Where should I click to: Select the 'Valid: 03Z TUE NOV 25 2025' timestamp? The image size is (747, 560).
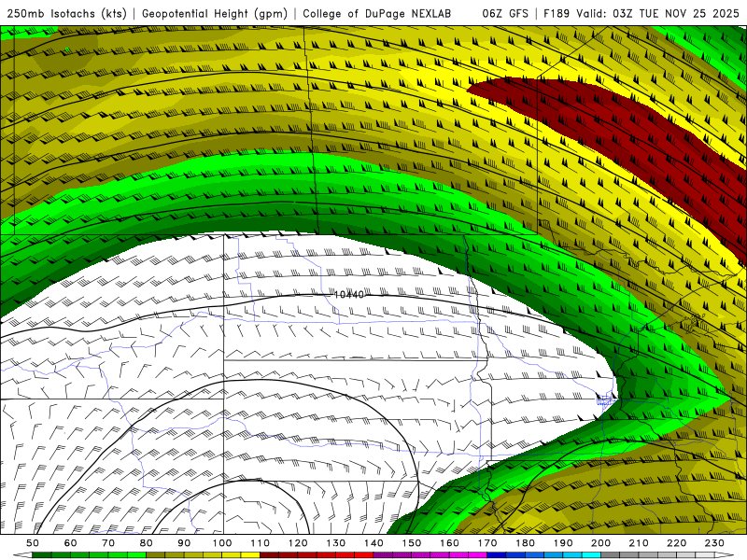click(658, 13)
